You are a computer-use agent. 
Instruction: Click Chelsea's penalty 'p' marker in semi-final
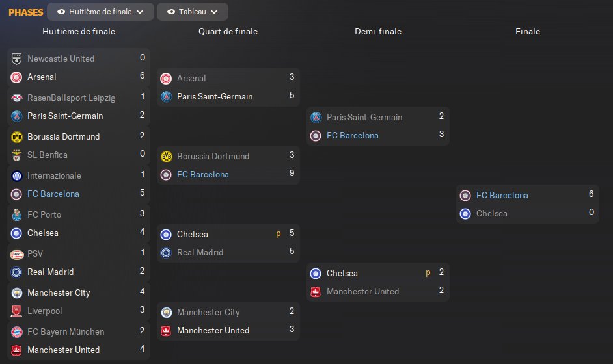click(428, 273)
